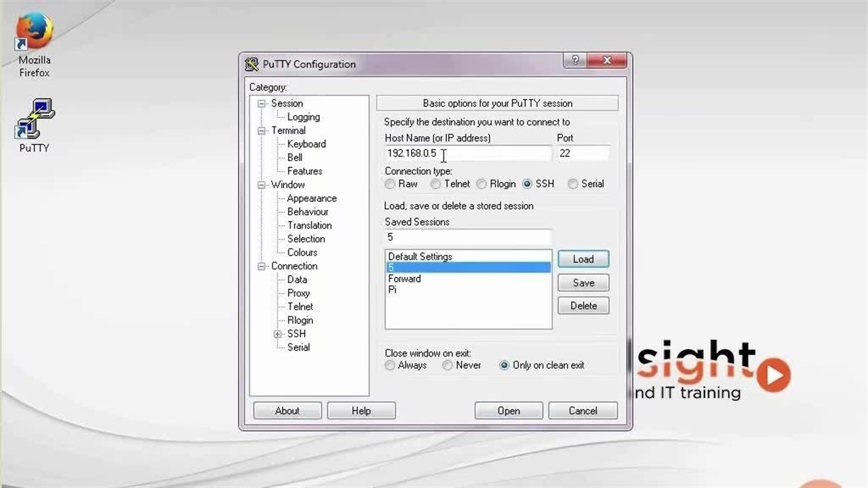Collapse the Session category node
The image size is (868, 488).
[262, 104]
